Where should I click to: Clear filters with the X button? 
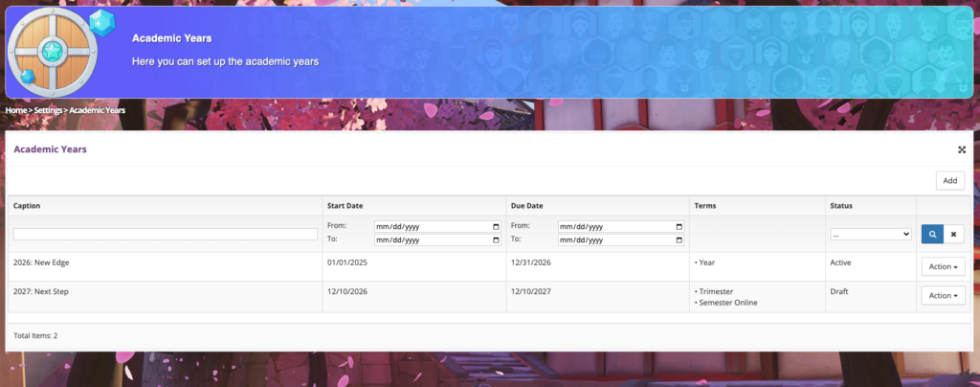954,234
